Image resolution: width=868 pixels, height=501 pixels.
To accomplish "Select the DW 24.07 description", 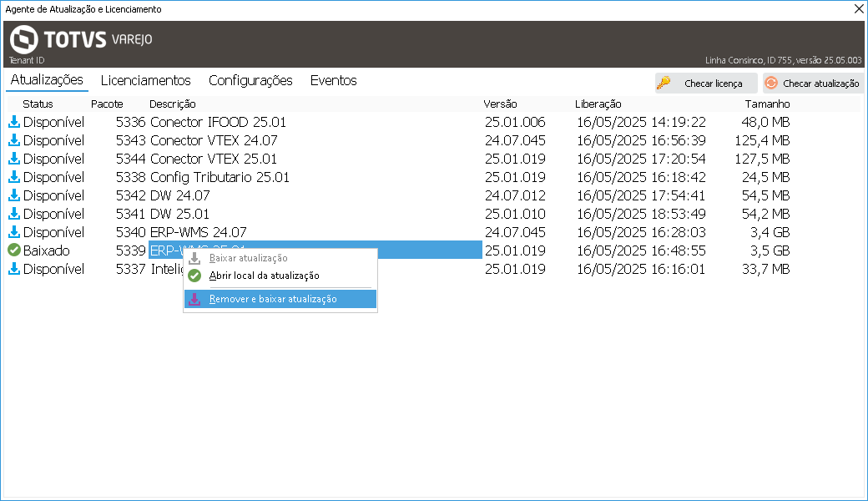I will [x=180, y=195].
